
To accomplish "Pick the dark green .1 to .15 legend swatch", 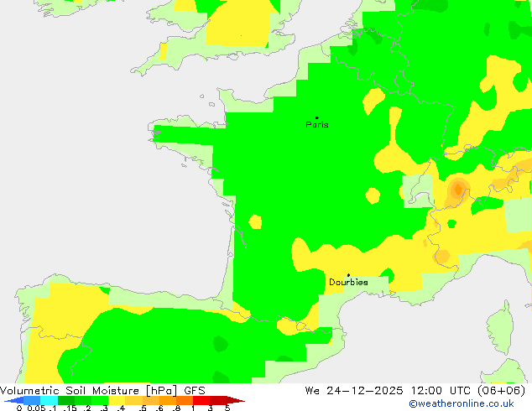I will [66, 400].
